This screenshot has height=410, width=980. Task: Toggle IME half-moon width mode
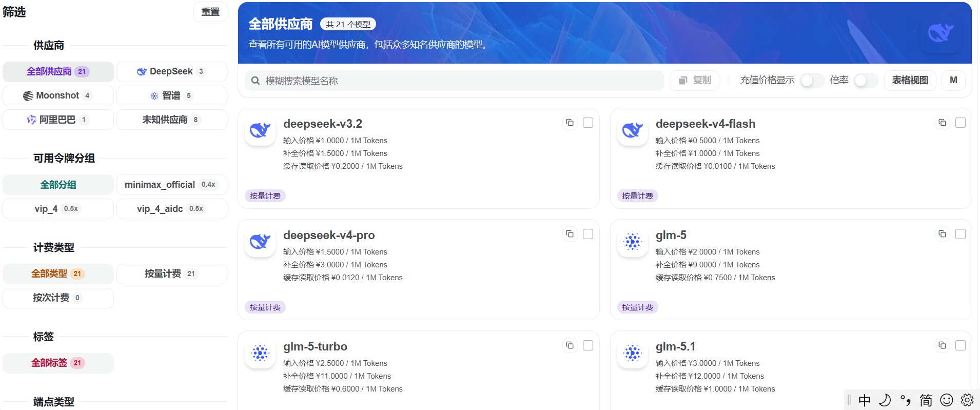point(885,400)
